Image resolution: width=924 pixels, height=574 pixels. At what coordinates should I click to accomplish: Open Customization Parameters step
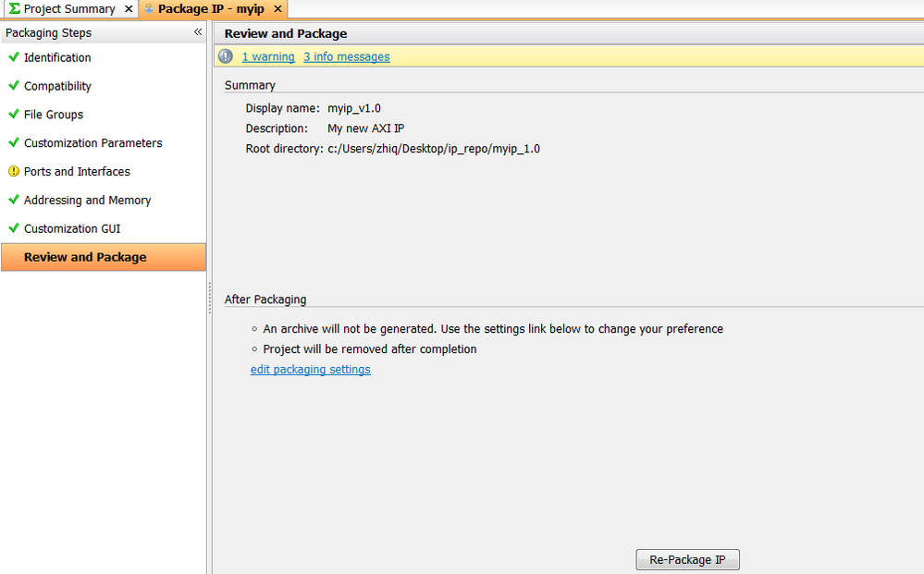pos(92,143)
